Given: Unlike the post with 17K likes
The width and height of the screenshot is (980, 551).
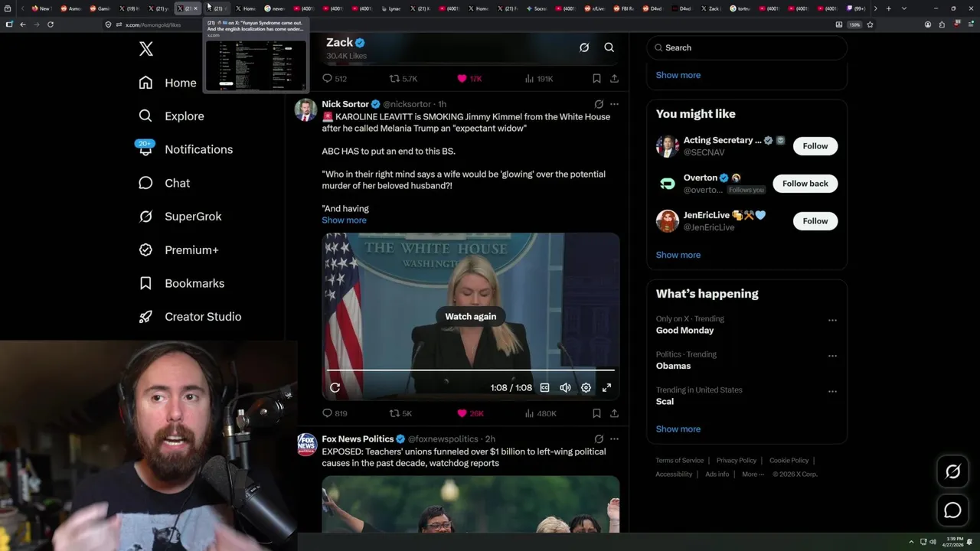Looking at the screenshot, I should click(462, 79).
